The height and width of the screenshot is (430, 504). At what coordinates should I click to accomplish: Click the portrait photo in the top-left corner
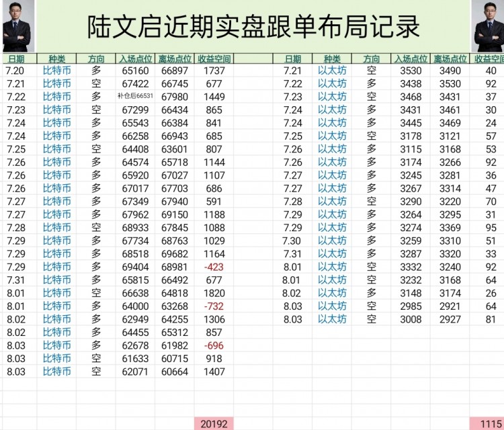[x=18, y=26]
